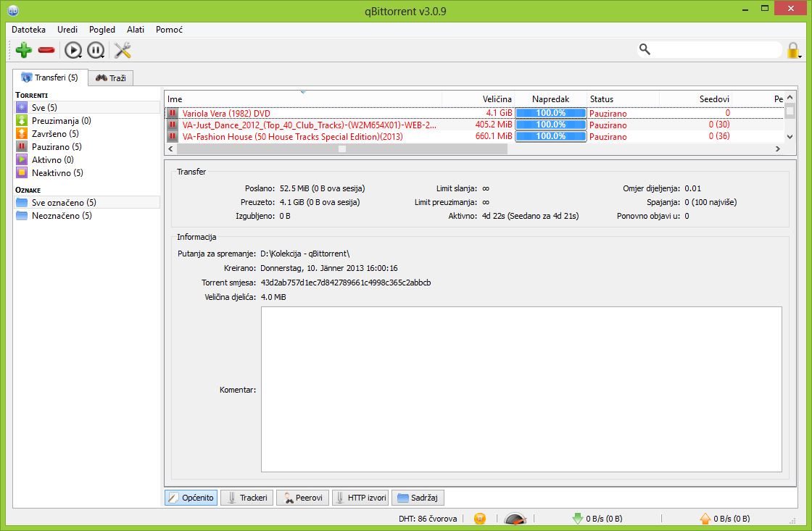Click the status bar connection status icon
The image size is (812, 531).
point(480,519)
